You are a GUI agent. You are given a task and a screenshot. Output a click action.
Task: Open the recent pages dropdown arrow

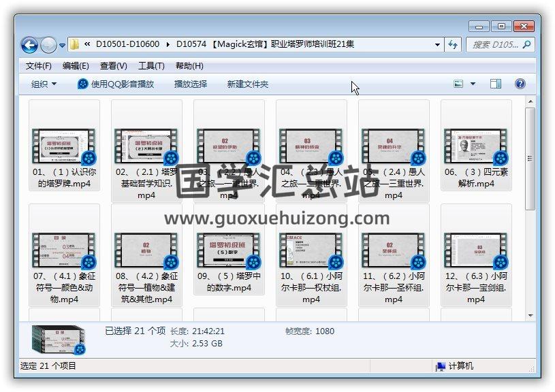(x=62, y=46)
